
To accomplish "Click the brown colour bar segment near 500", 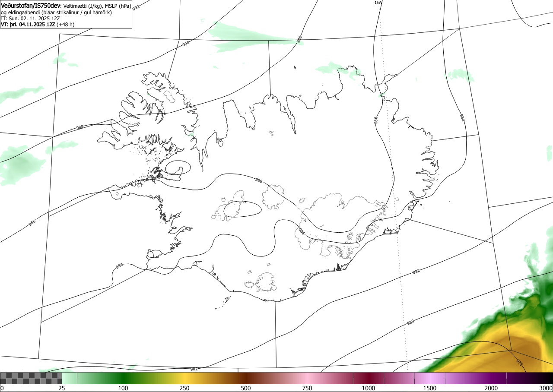I will pos(246,378).
